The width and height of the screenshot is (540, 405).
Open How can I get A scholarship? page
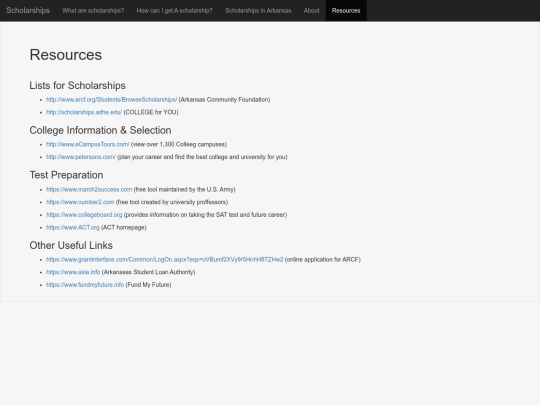tap(175, 11)
